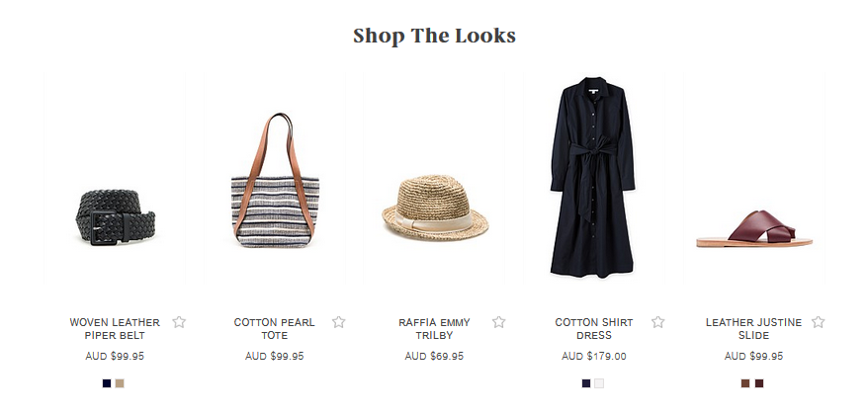Favorite the Woven Leather Piper Belt star

coord(179,322)
